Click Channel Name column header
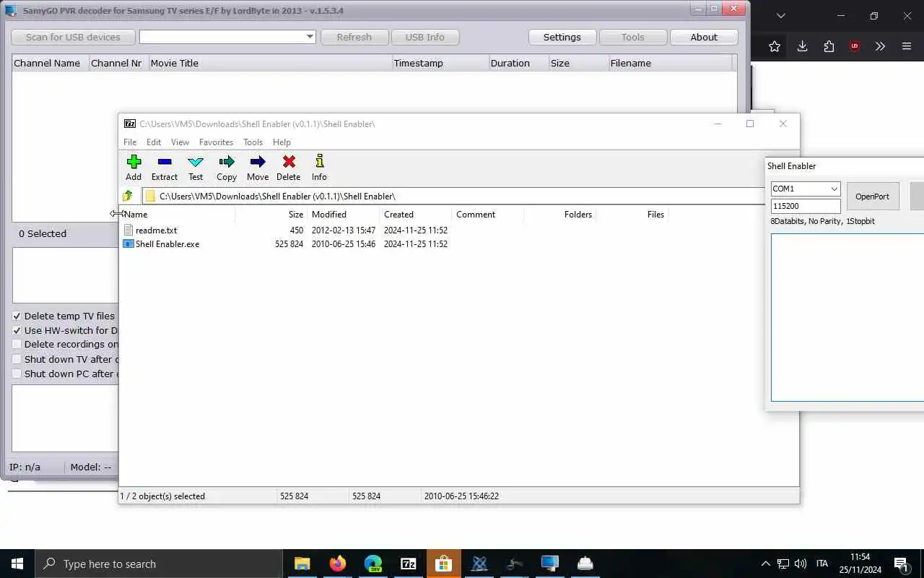Image resolution: width=924 pixels, height=578 pixels. pos(51,63)
